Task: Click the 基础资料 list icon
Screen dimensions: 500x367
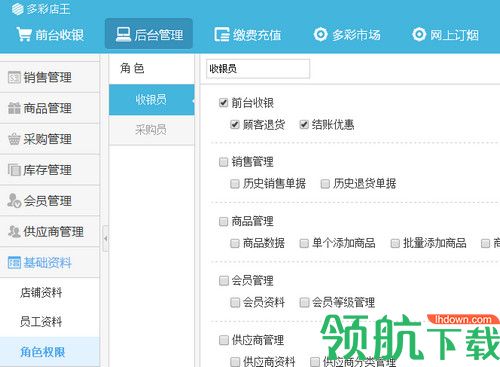Action: click(x=14, y=263)
